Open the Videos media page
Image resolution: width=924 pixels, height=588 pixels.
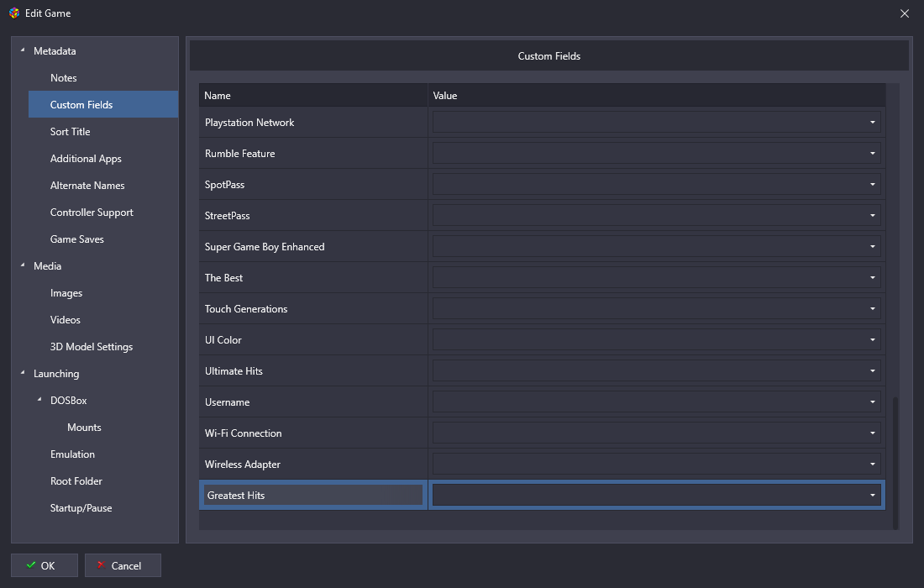coord(65,320)
